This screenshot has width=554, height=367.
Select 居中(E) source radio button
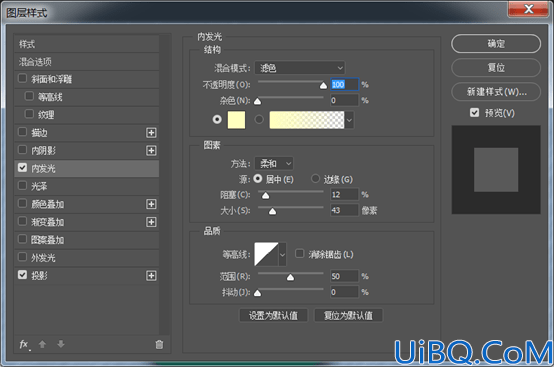pyautogui.click(x=258, y=179)
